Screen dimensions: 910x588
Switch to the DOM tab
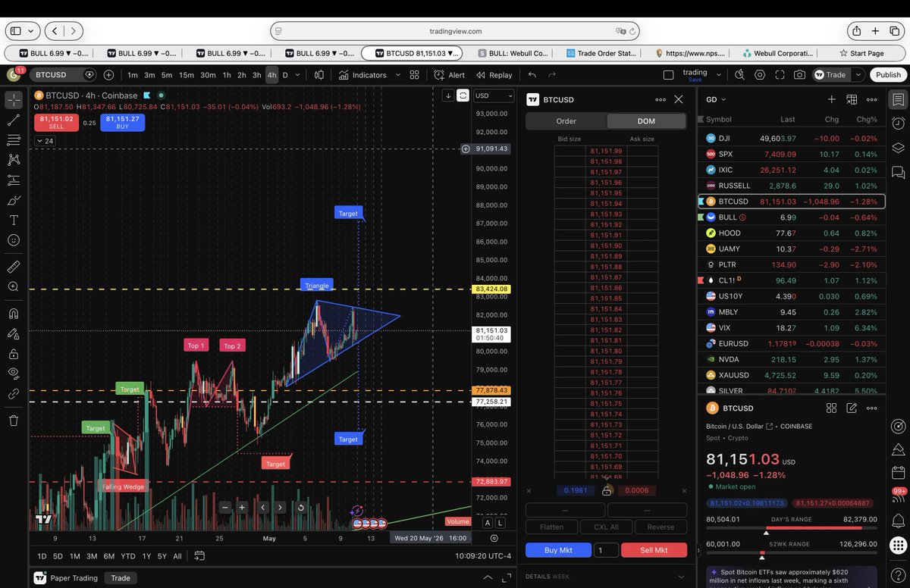click(x=646, y=121)
